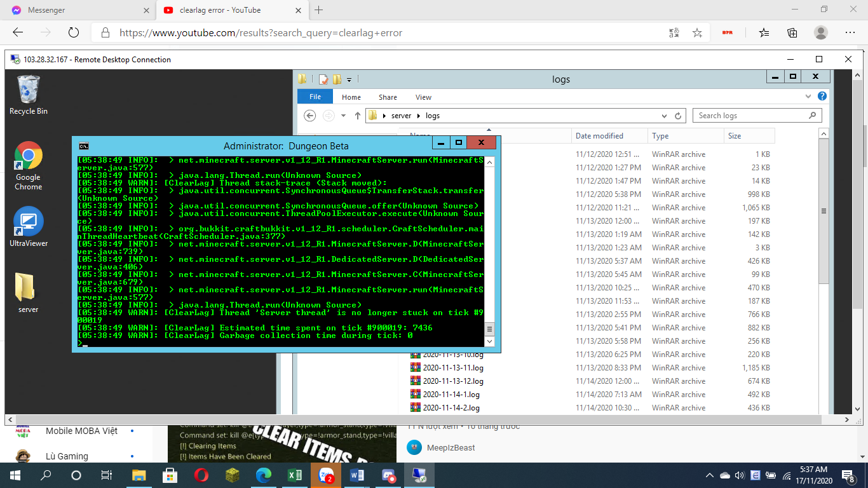Reload the YouTube page in the browser
Viewport: 868px width, 488px height.
click(73, 32)
